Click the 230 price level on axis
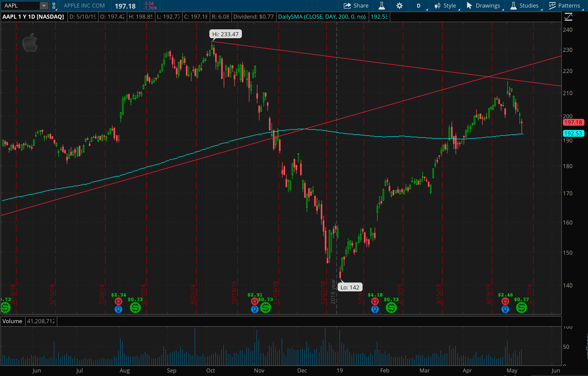The height and width of the screenshot is (376, 588). [568, 50]
